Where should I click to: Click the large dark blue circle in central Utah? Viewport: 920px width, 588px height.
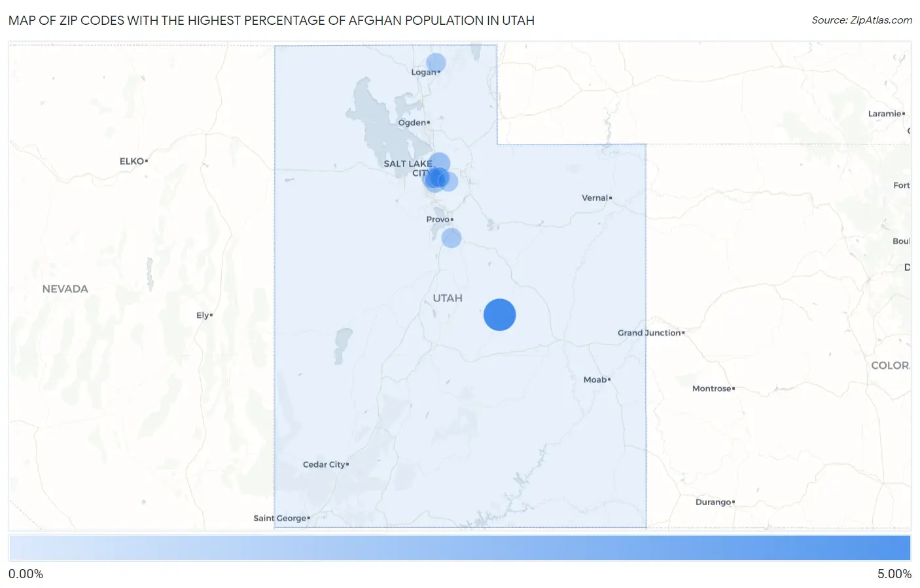499,315
